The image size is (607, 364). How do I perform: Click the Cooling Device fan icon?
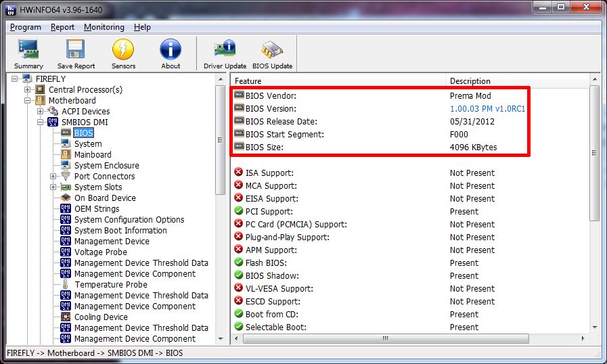(66, 317)
